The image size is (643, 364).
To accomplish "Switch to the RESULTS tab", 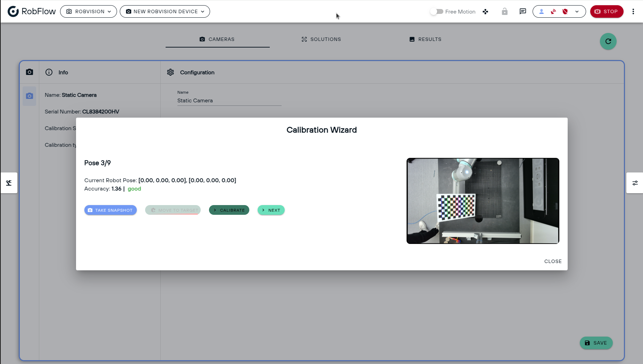I will tap(426, 39).
